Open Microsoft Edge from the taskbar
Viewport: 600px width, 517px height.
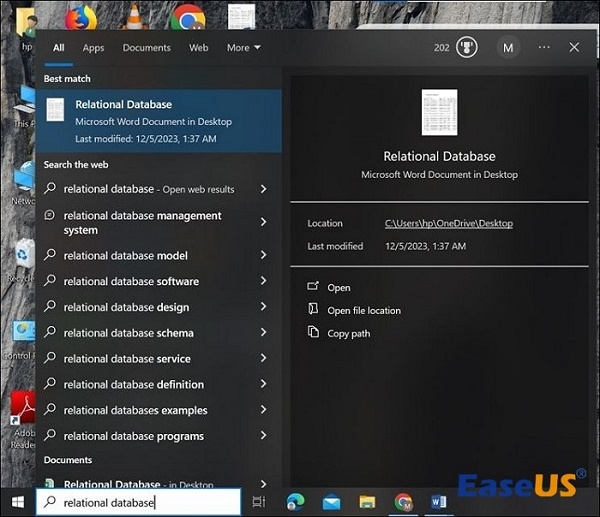[x=296, y=502]
